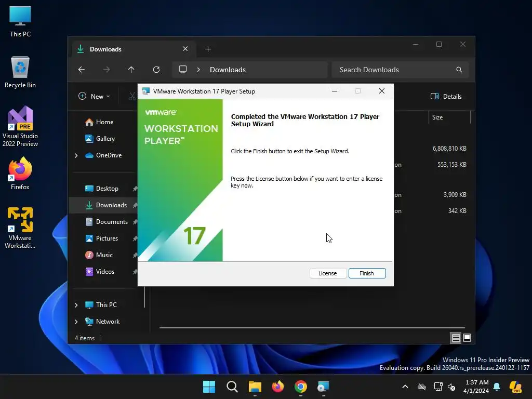This screenshot has width=532, height=399.
Task: Expand the This PC tree node
Action: (76, 305)
